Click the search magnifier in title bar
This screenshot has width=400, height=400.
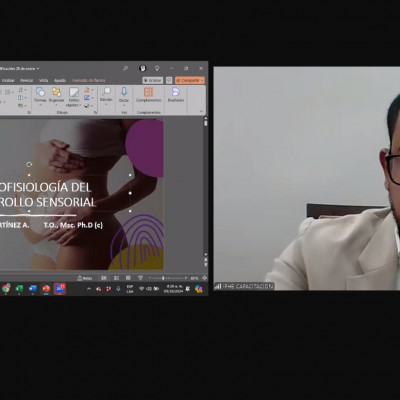coord(125,68)
